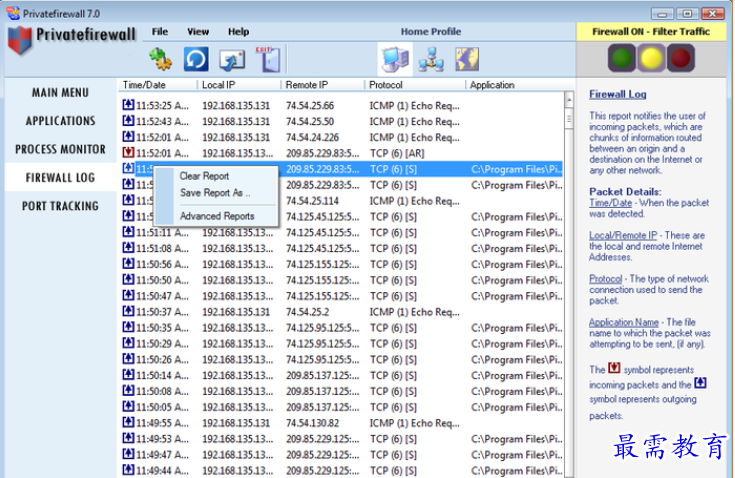Click the Home Profile label

(x=431, y=32)
